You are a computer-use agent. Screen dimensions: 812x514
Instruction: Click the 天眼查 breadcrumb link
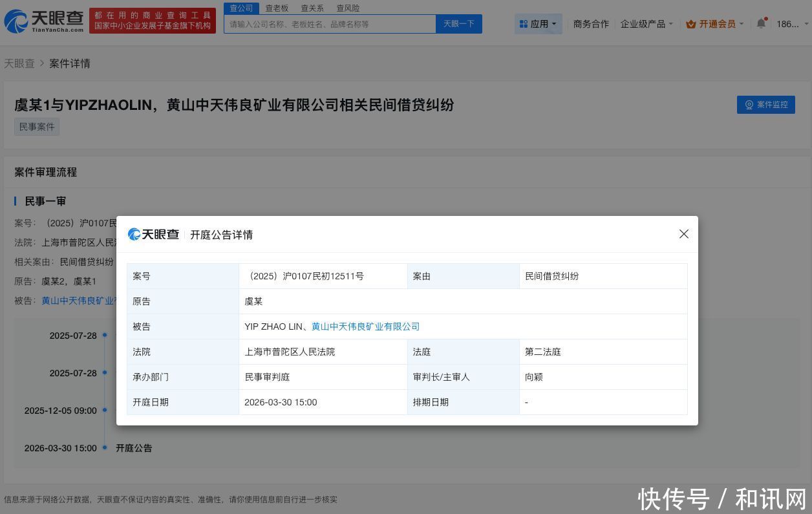pyautogui.click(x=19, y=63)
